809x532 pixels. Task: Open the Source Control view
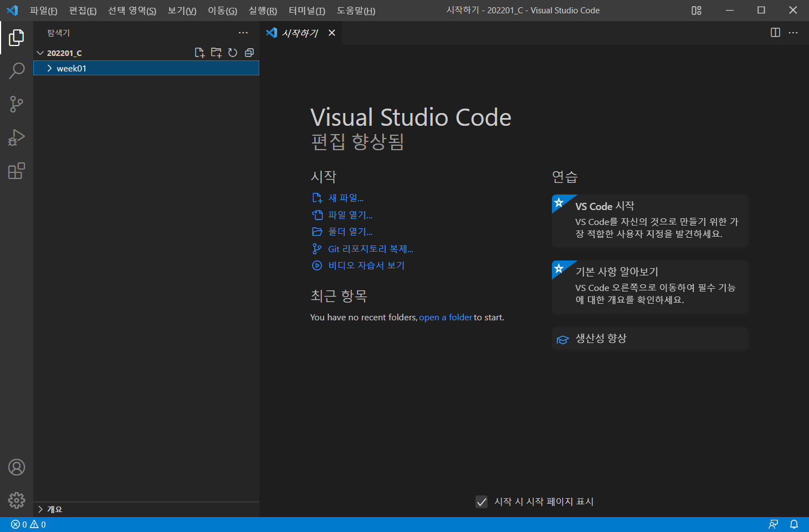17,104
